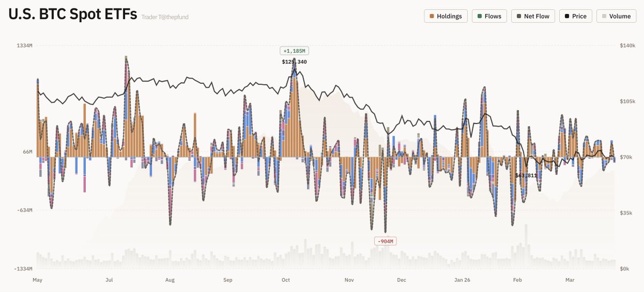Screen dimensions: 644x292
Task: Click the +1,185M peak inflow label
Action: click(x=295, y=51)
